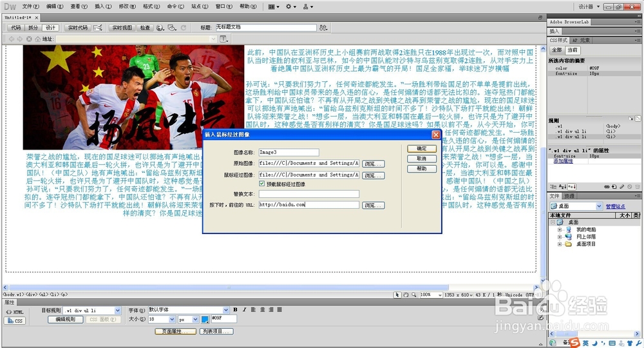Go back using the browser back arrow
Screen dimensions: 644x348
point(12,39)
